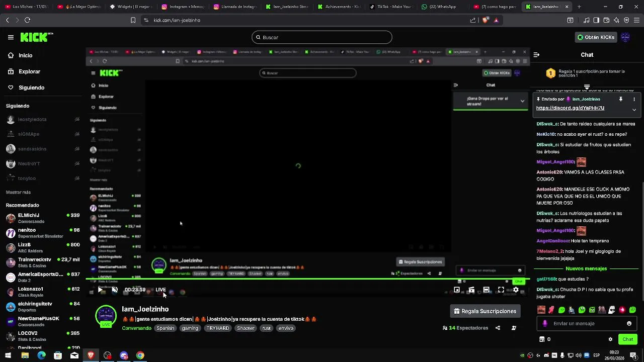Open recommended channel nenitoo

click(x=42, y=233)
